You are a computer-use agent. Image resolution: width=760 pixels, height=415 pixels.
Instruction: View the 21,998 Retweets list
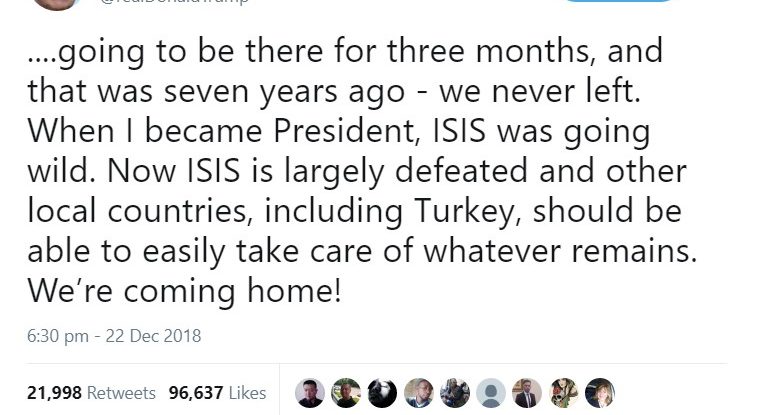click(x=91, y=392)
